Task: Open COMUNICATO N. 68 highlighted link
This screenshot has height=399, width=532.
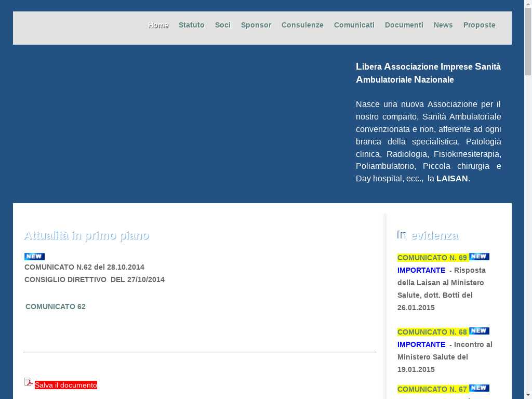Action: pyautogui.click(x=432, y=332)
